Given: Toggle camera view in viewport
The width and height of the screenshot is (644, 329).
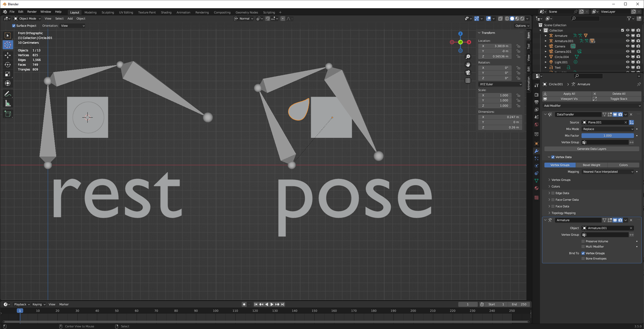Looking at the screenshot, I should click(468, 73).
